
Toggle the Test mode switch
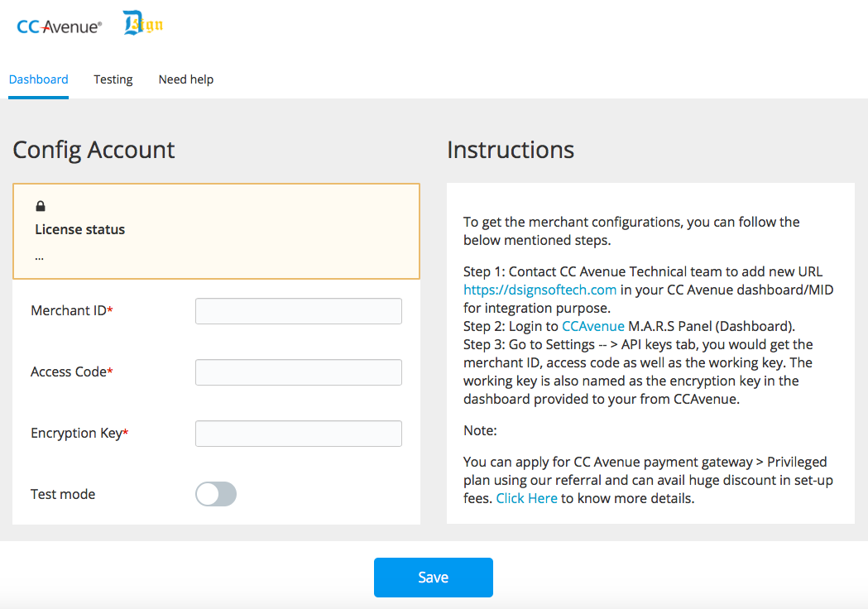tap(216, 494)
